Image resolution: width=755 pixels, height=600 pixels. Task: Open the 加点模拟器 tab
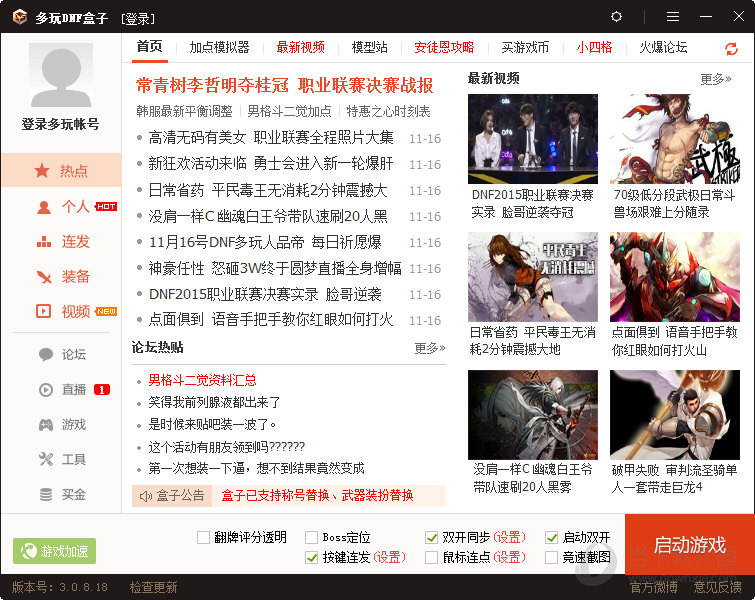pos(220,47)
